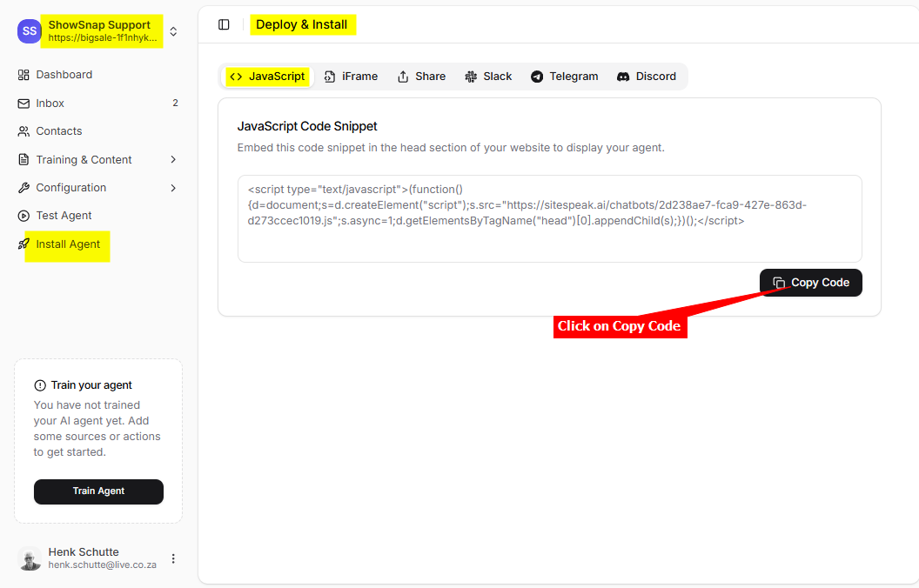Open user options three-dot menu
Viewport: 919px width, 588px height.
coord(173,558)
